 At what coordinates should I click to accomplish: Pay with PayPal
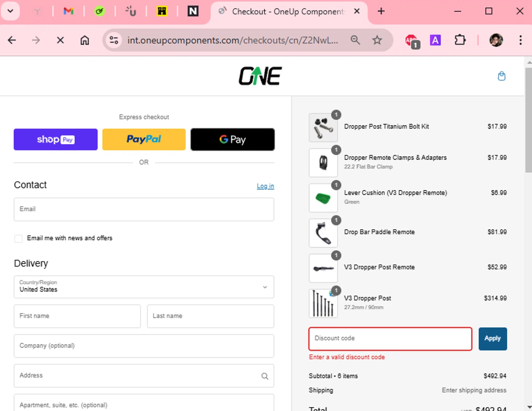pos(144,139)
